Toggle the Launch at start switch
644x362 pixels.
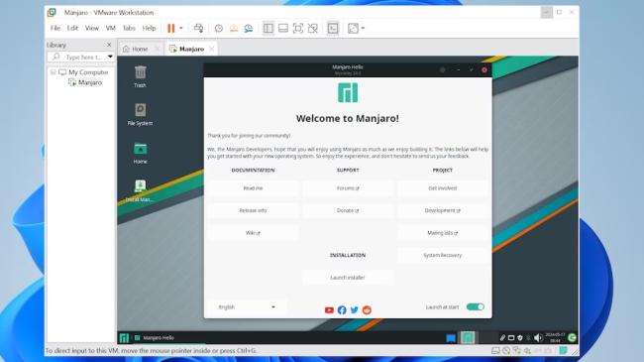tap(476, 306)
